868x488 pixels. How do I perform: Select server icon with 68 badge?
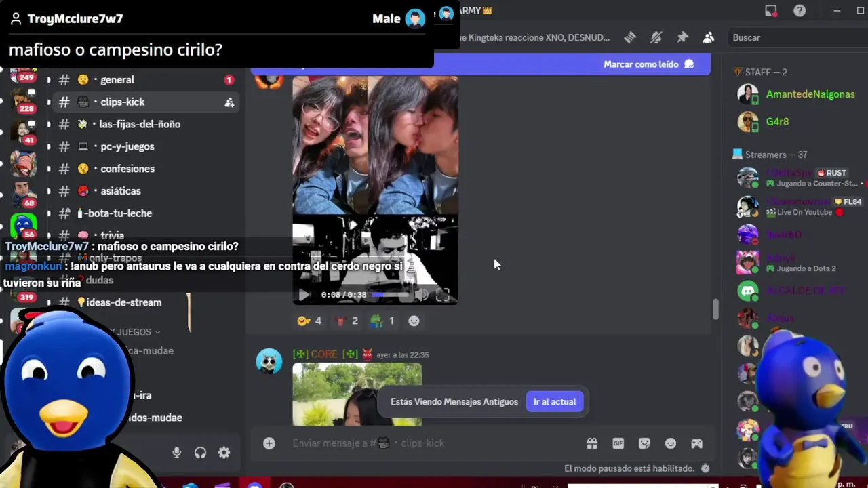coord(22,195)
